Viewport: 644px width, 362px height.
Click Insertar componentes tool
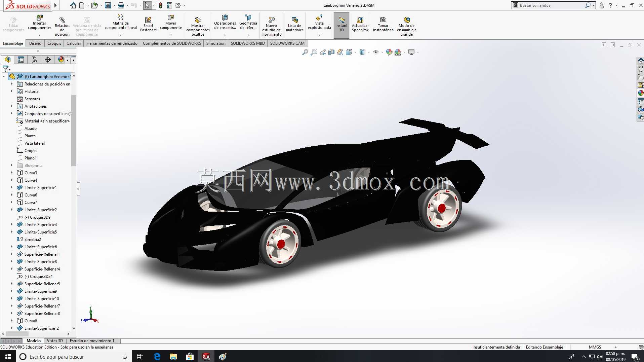pos(39,23)
